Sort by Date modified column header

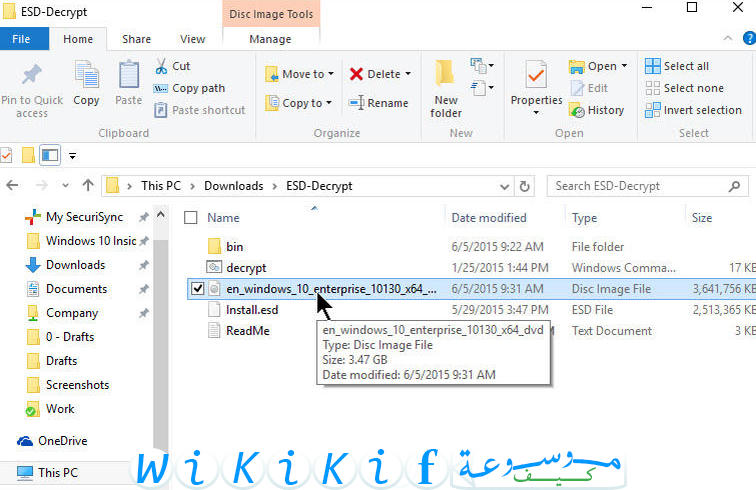[x=489, y=218]
